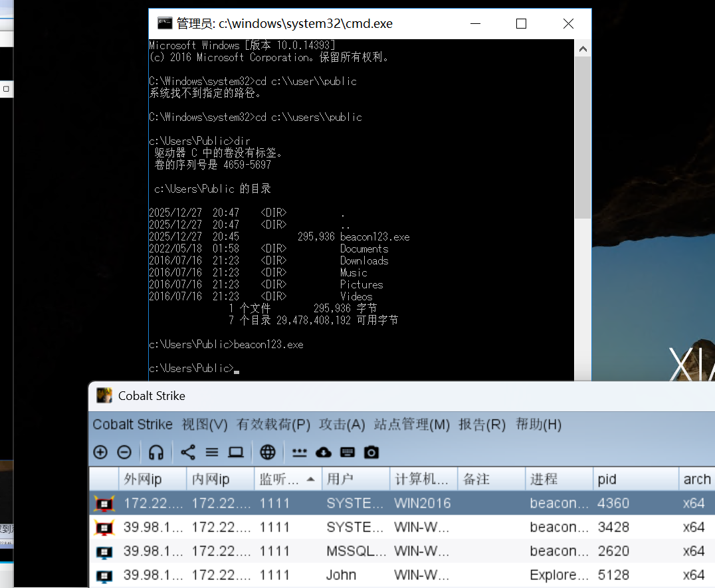Click the Downloads entry in cmd listing
Viewport: 715px width, 588px height.
click(364, 260)
